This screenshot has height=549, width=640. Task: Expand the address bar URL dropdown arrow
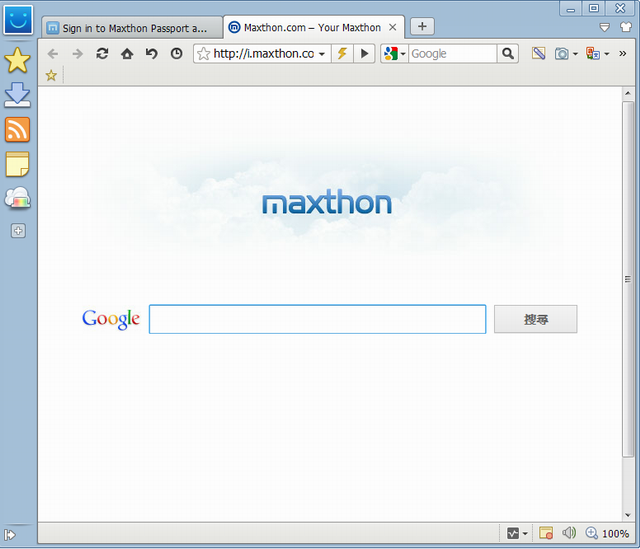322,54
